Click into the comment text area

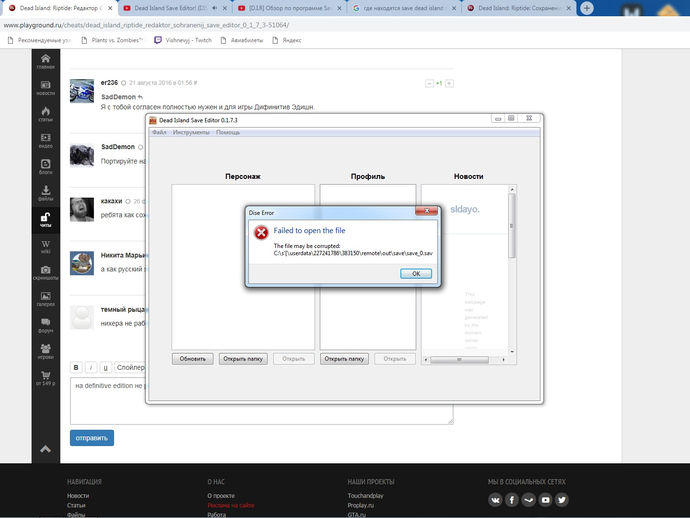click(261, 400)
